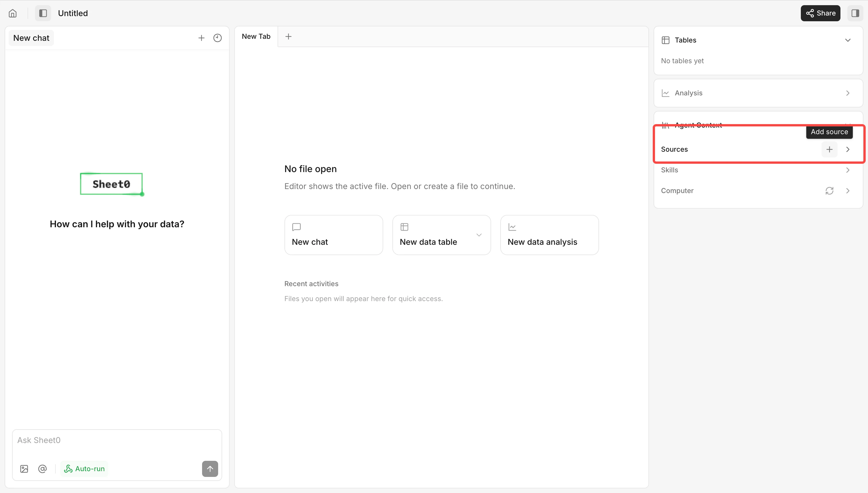Screen dimensions: 868x493
Task: Toggle the left sidebar panel icon
Action: pyautogui.click(x=42, y=13)
